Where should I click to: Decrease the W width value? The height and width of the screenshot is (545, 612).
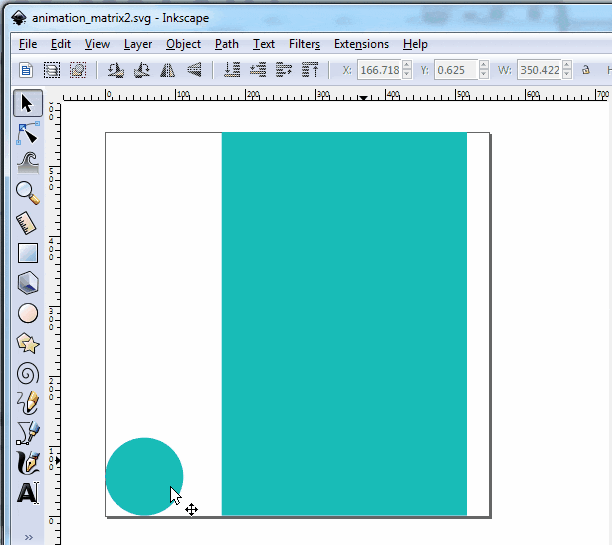tap(567, 74)
